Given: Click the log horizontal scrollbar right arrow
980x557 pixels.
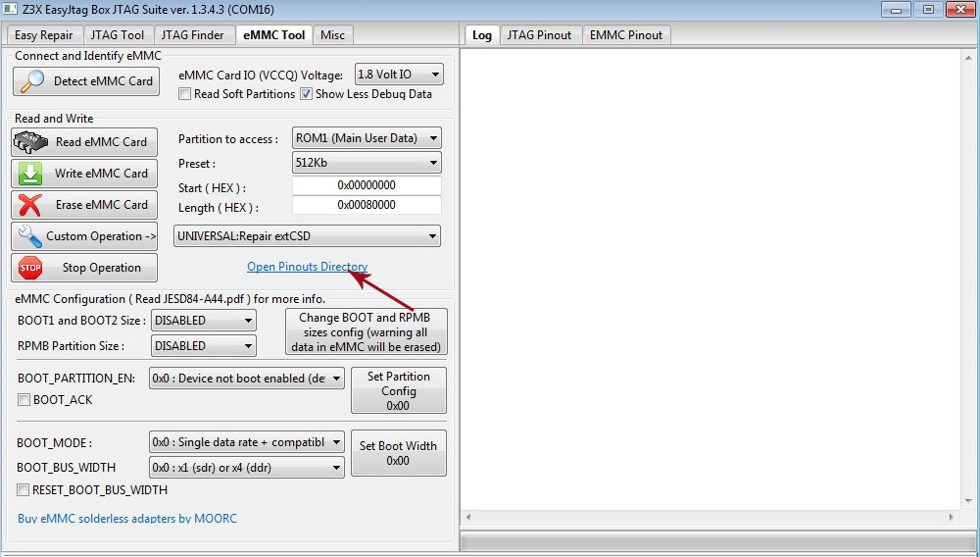Looking at the screenshot, I should pos(952,518).
